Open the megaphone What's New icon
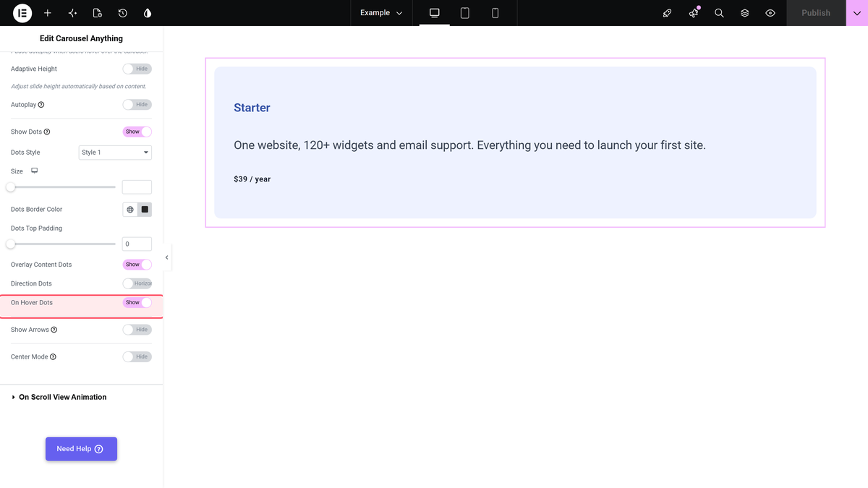The width and height of the screenshot is (868, 488). pos(694,13)
